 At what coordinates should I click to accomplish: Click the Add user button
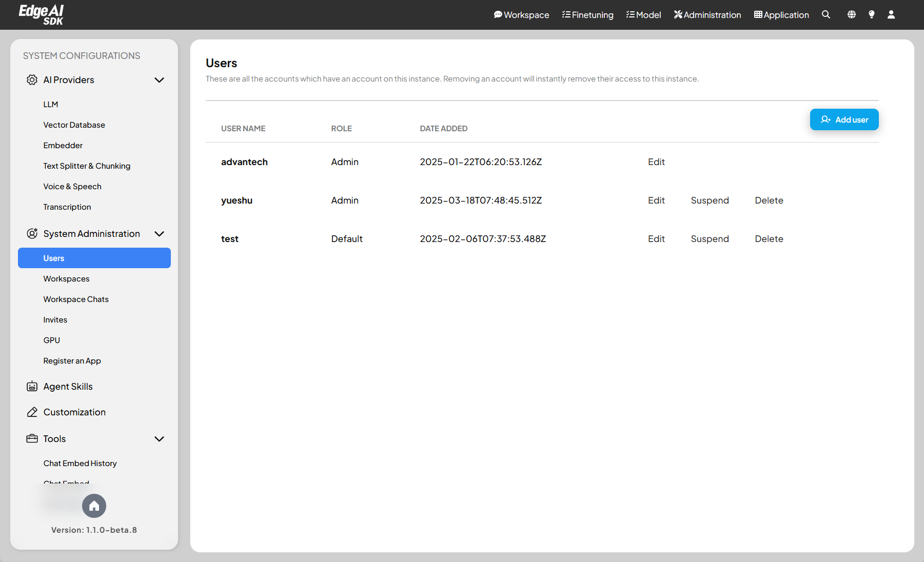[x=844, y=119]
